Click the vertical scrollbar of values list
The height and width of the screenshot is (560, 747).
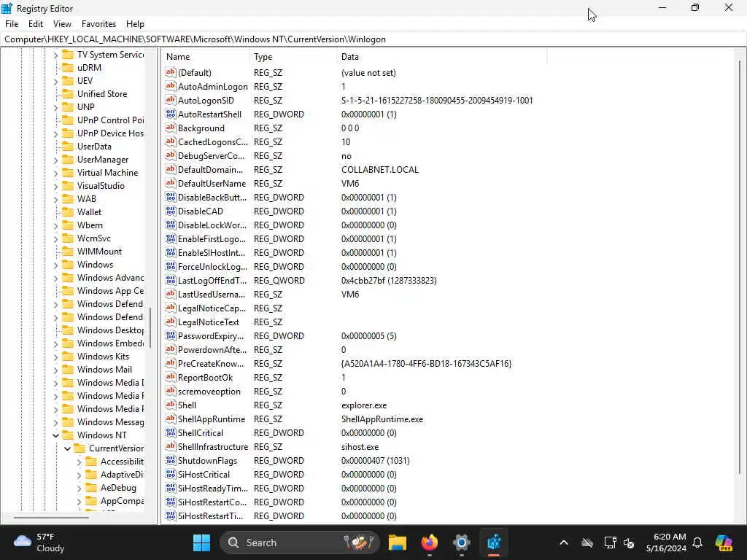740,267
